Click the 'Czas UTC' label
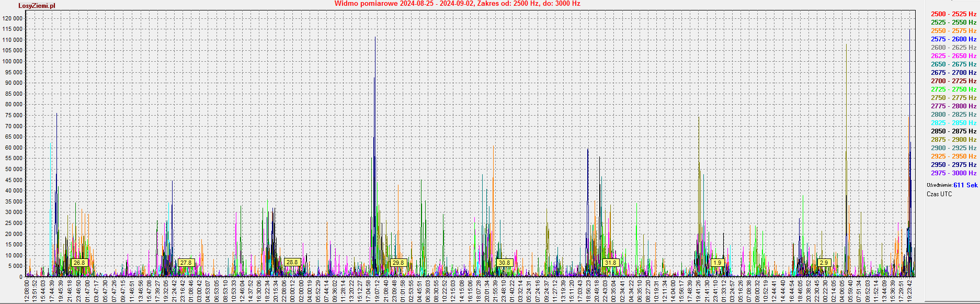 click(939, 194)
